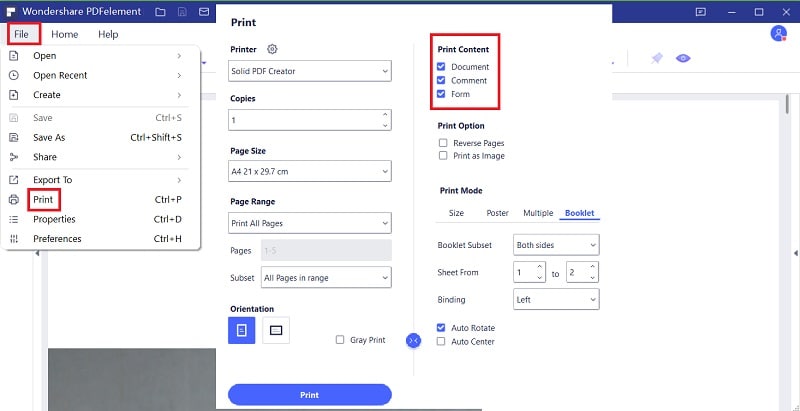The image size is (800, 411).
Task: Click the eye view icon in toolbar
Action: click(x=683, y=58)
